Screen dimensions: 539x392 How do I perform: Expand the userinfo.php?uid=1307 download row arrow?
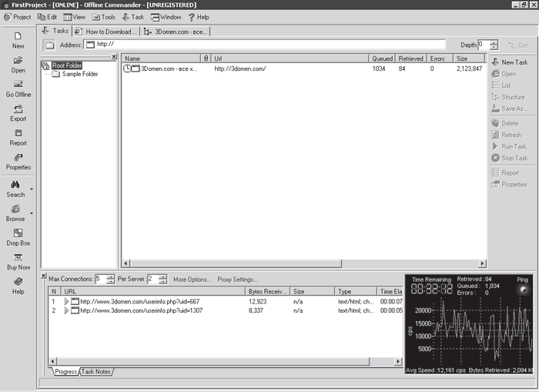click(66, 310)
